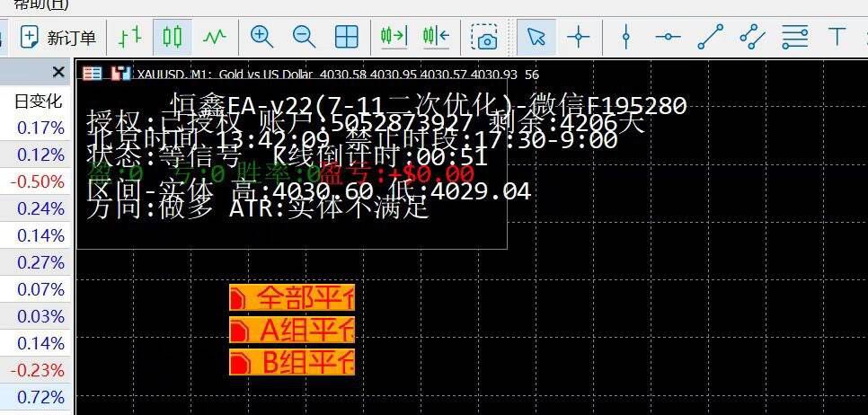Select the 0.12% daily change row
868x415 pixels.
click(37, 155)
